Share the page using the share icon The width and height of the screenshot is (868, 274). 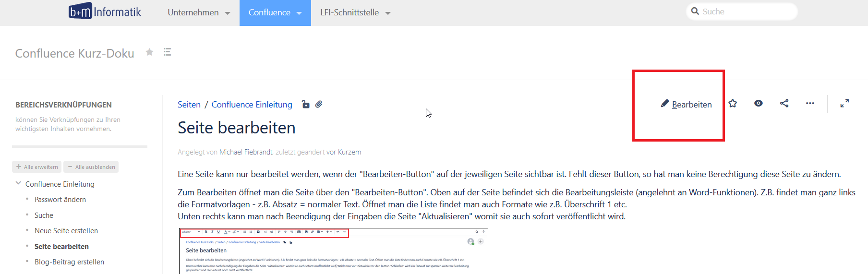click(x=784, y=103)
